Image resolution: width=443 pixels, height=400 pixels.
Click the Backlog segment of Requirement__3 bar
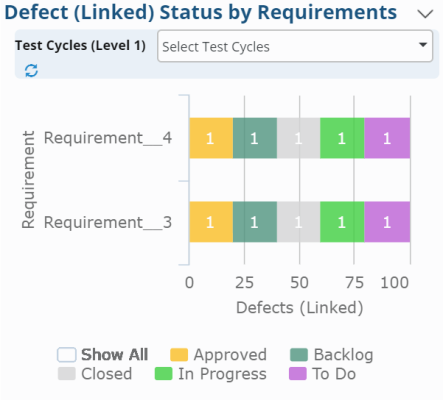255,222
